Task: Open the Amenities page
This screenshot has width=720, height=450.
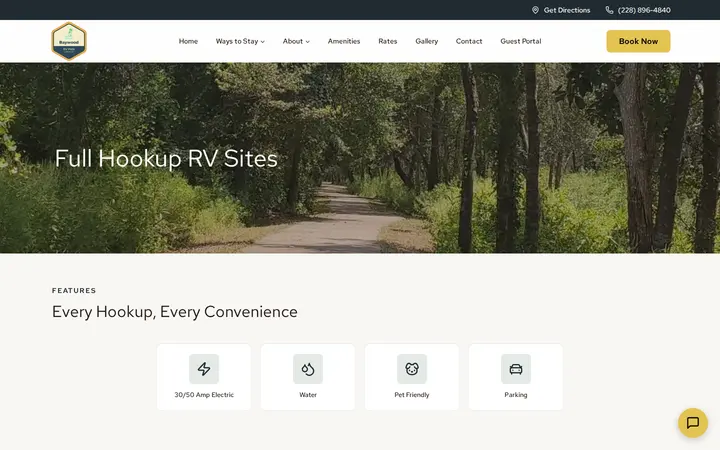Action: (x=344, y=41)
